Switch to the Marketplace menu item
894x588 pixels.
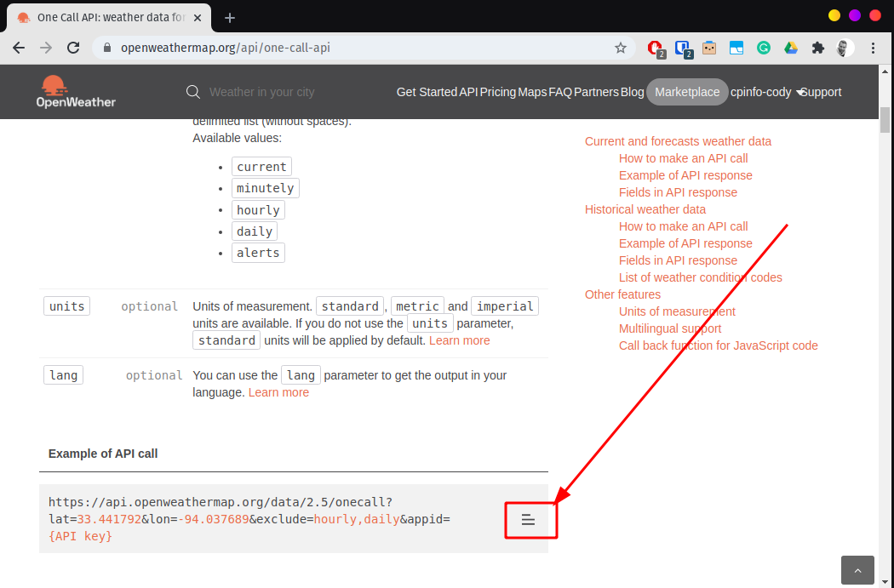[687, 92]
